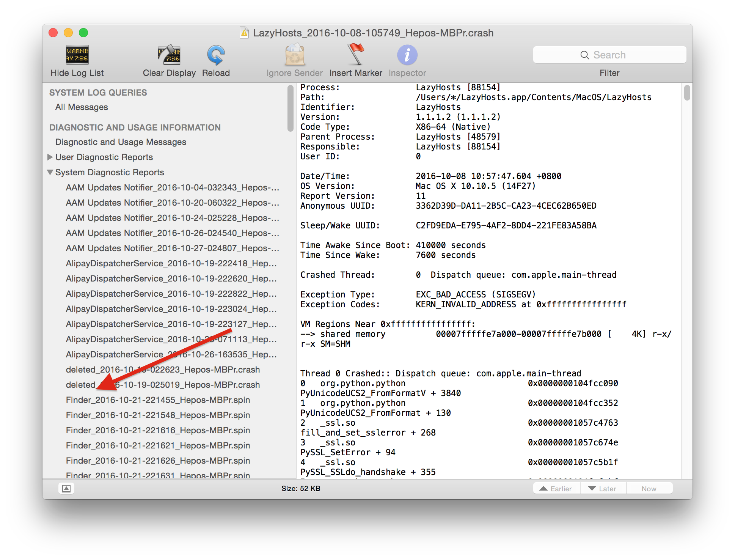
Task: Click the Clear Display icon
Action: pos(169,55)
